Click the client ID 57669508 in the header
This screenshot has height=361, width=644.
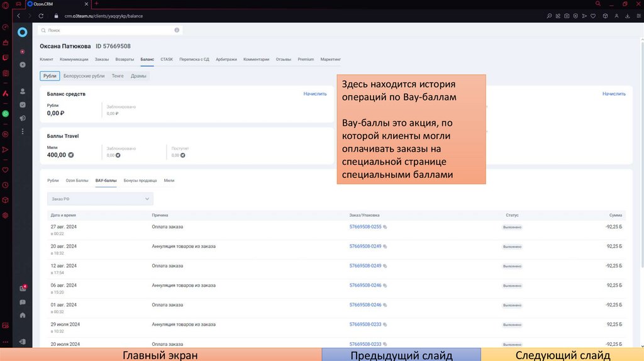113,46
